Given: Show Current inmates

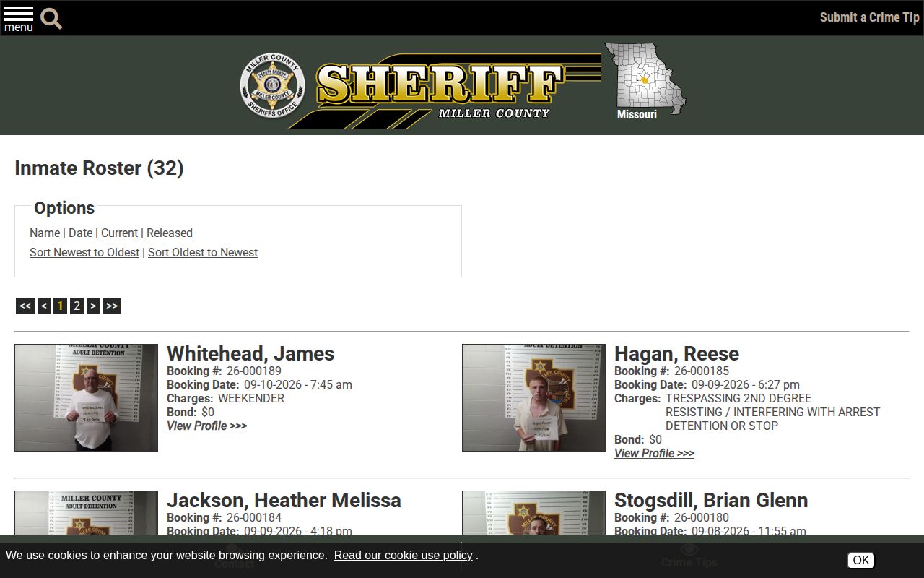Looking at the screenshot, I should [119, 233].
